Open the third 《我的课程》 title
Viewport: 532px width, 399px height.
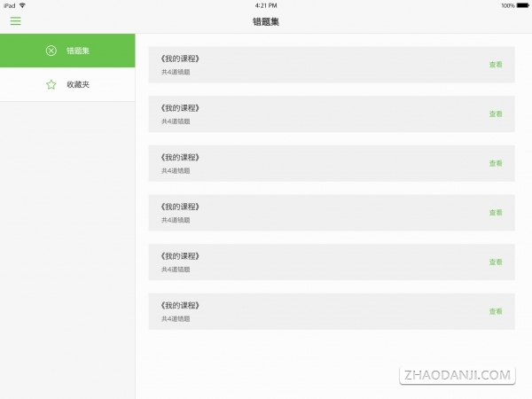tap(180, 158)
